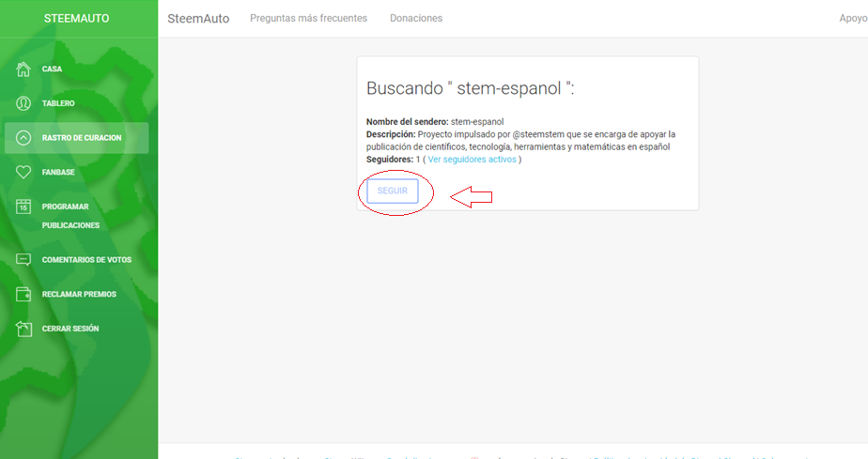Click the 'Descripción:' label text
The image size is (868, 459).
click(391, 134)
